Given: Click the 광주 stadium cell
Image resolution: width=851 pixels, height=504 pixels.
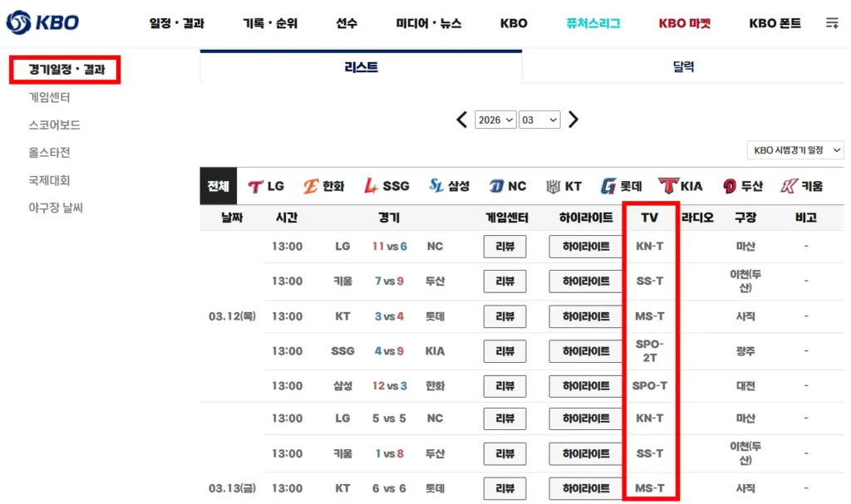Looking at the screenshot, I should 745,351.
